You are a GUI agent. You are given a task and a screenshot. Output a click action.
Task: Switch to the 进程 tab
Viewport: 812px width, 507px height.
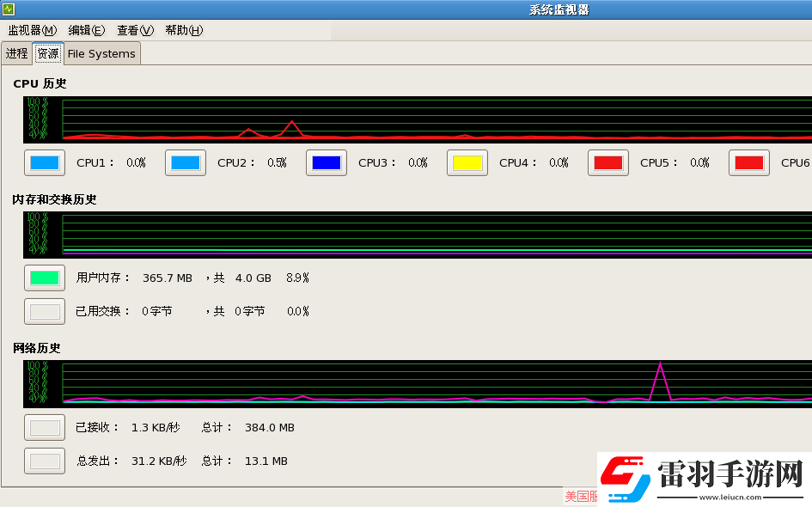pos(16,52)
